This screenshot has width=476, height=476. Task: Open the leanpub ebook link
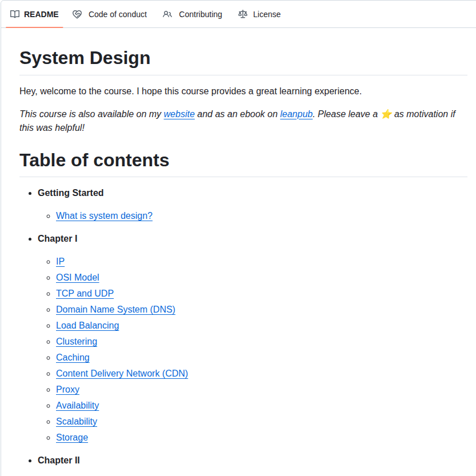click(296, 114)
